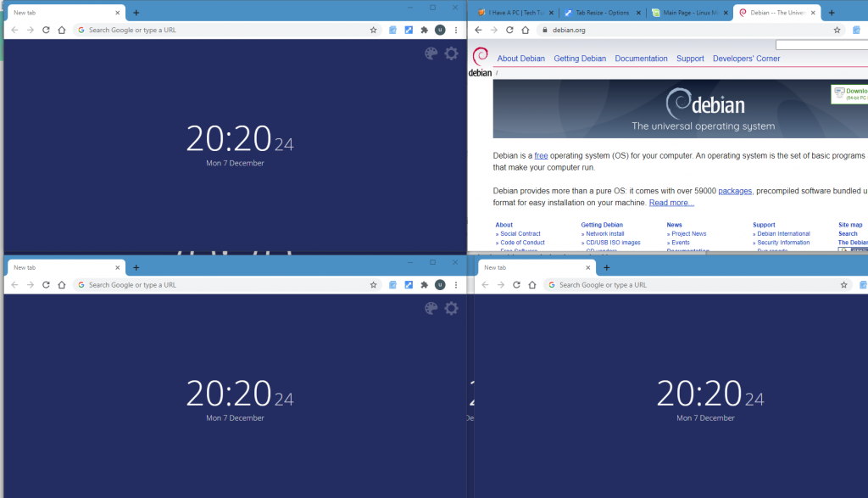Open Chrome's three-dot menu in the top-left window
The image size is (868, 498).
(456, 30)
